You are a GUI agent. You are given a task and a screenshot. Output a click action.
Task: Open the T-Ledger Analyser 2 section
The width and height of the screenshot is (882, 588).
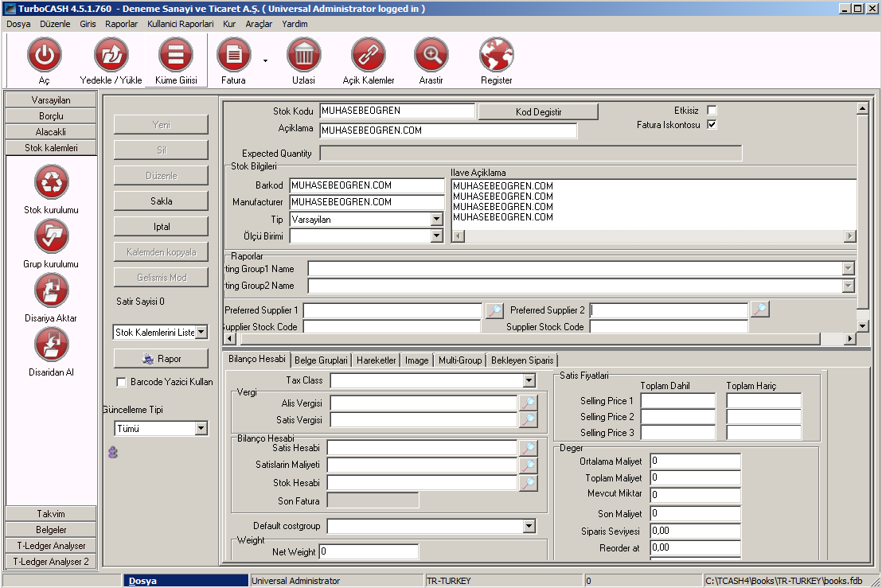pyautogui.click(x=51, y=562)
